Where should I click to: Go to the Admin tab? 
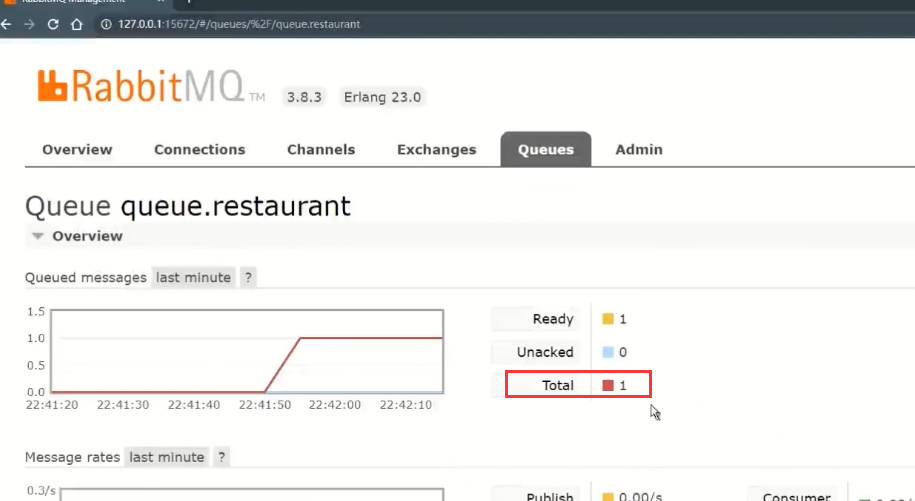click(639, 150)
